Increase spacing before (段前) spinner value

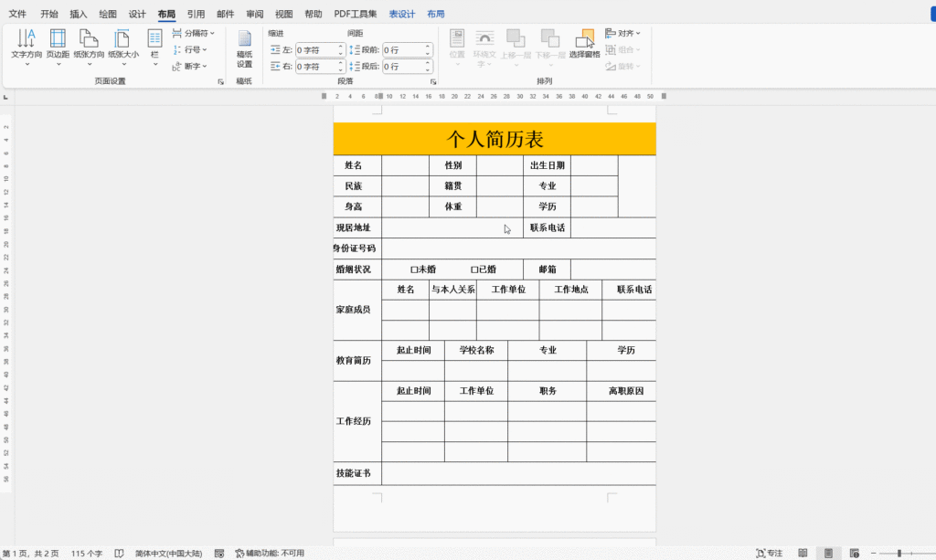(x=428, y=48)
